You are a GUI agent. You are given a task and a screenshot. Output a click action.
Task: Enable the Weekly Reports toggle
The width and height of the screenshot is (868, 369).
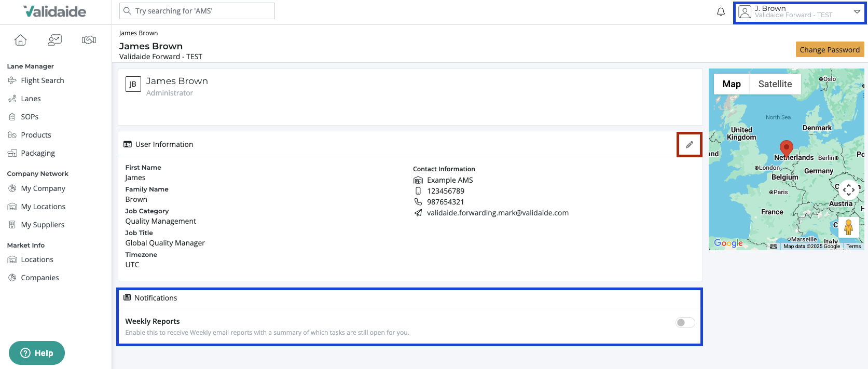point(685,323)
